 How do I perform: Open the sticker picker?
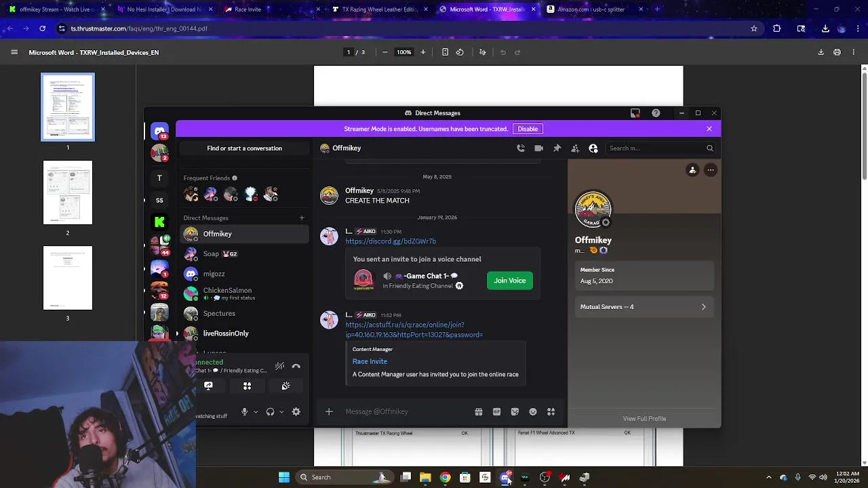(515, 411)
